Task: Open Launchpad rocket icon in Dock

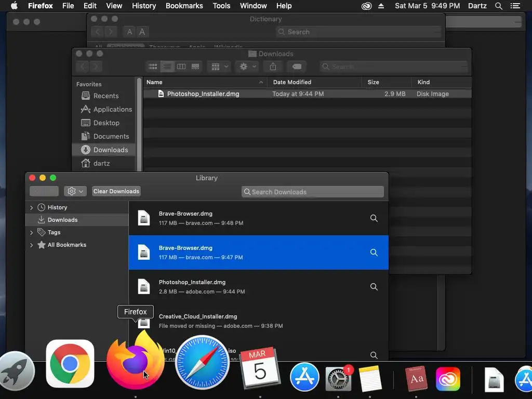Action: coord(17,371)
